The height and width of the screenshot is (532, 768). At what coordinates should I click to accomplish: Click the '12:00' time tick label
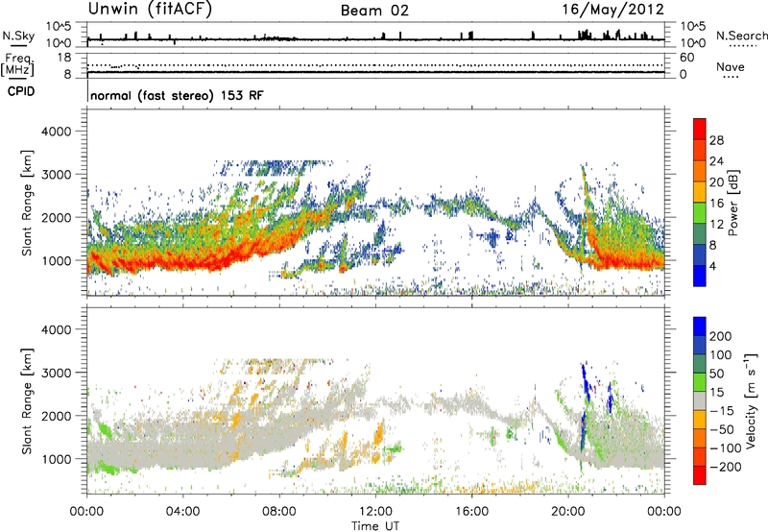point(375,512)
